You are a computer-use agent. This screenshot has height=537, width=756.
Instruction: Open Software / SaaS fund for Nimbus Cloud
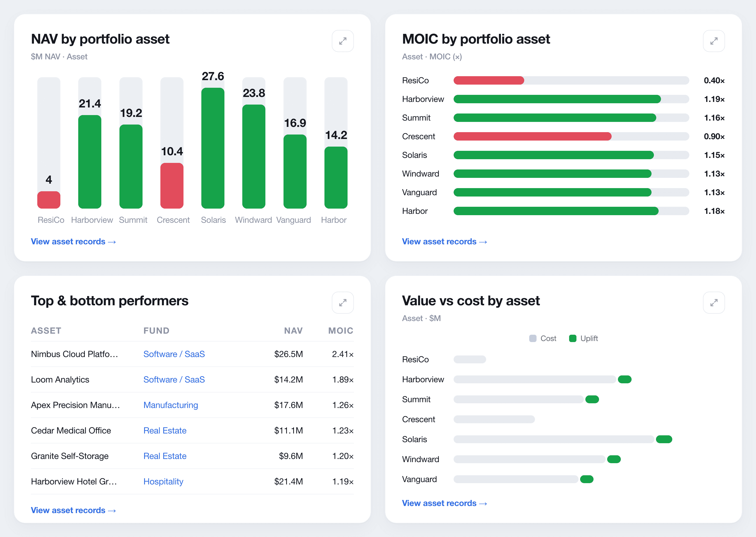click(174, 354)
